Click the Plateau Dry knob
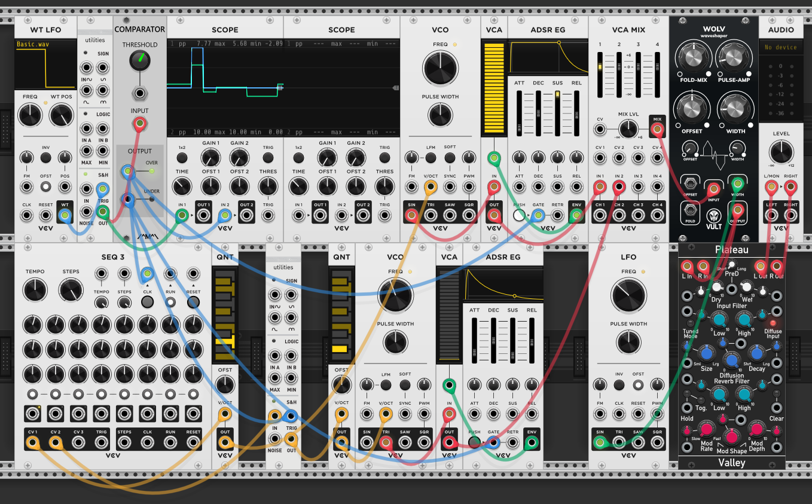 716,288
